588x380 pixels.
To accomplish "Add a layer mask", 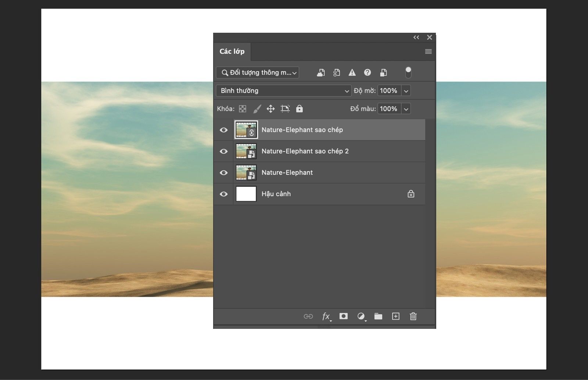I will [344, 316].
